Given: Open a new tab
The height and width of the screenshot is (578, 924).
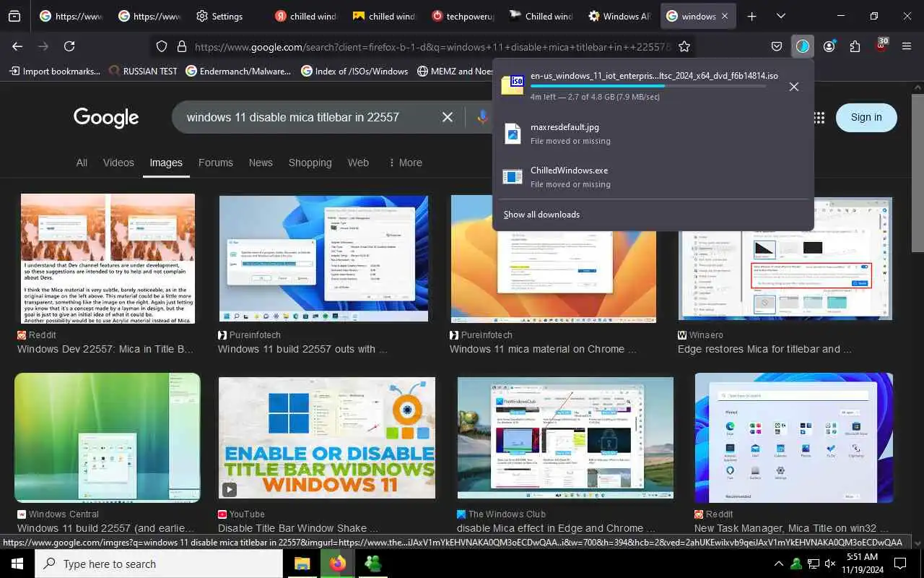Looking at the screenshot, I should point(751,16).
